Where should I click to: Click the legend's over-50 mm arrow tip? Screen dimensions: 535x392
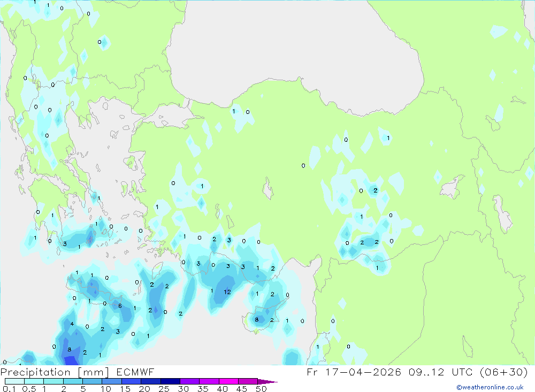268,381
